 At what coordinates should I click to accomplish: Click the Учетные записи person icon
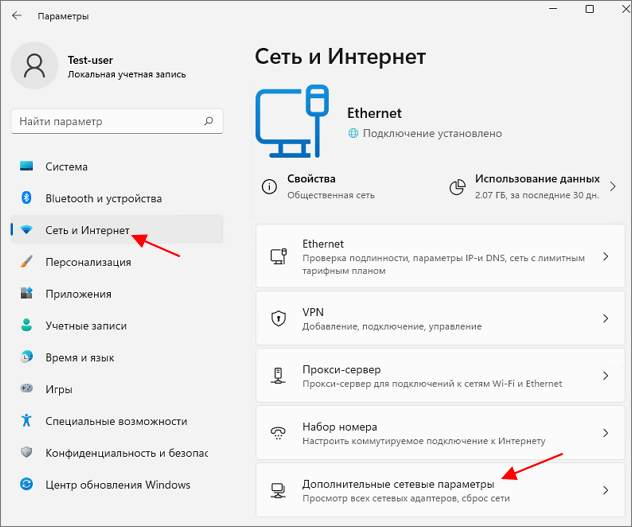[x=27, y=325]
